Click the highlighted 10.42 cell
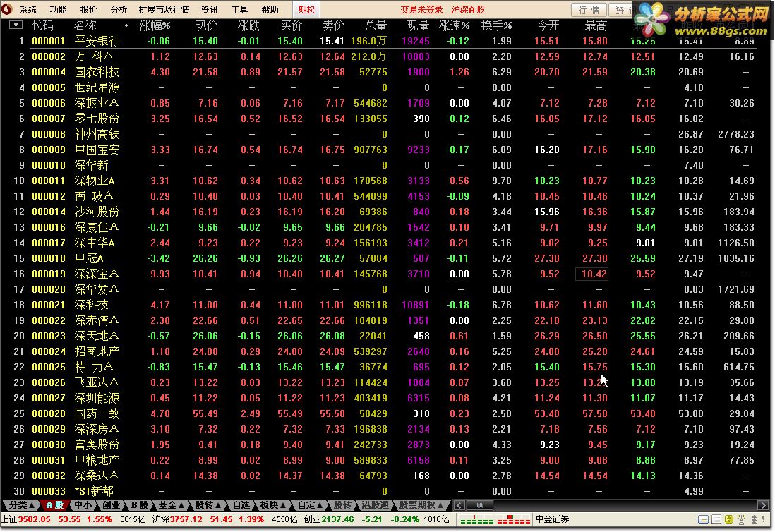 pos(592,274)
